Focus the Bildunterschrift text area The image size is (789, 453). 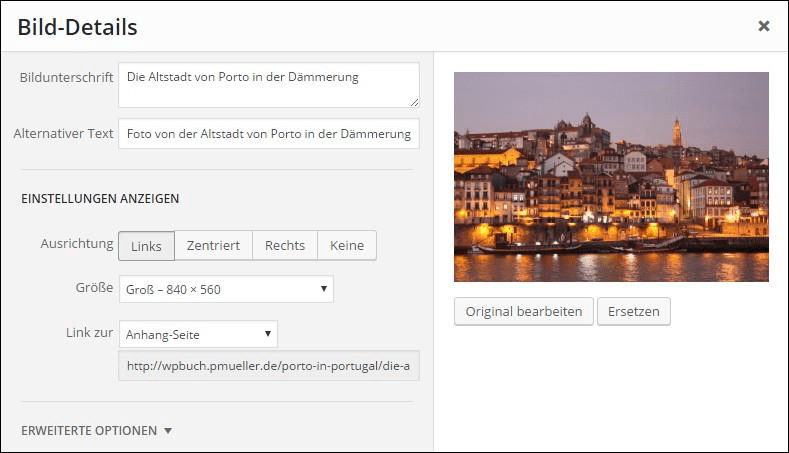(x=268, y=85)
